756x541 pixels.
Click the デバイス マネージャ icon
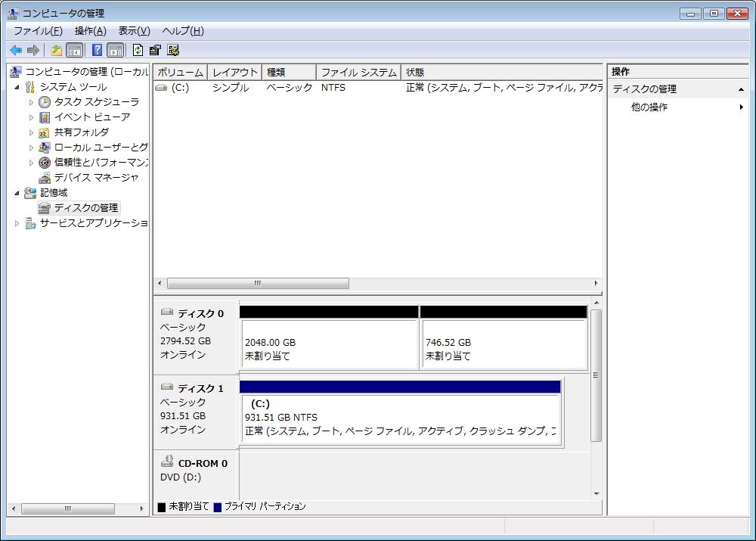(45, 178)
